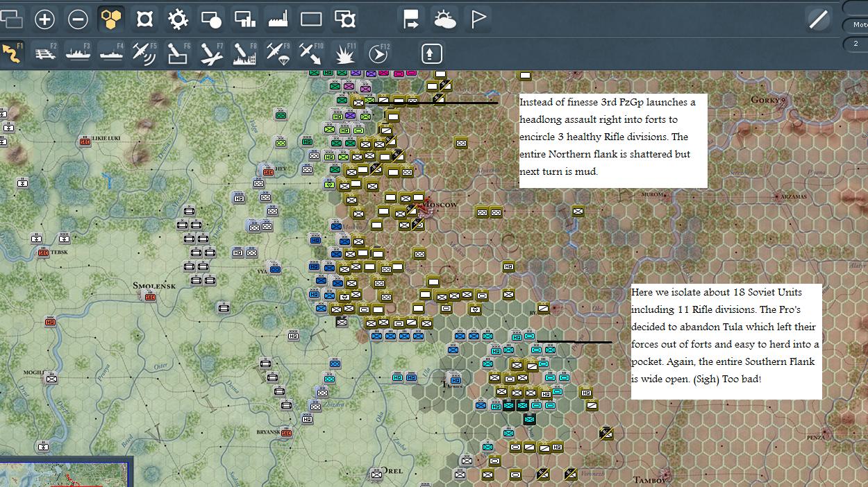The image size is (868, 487).
Task: Select F5 air recon mode icon
Action: point(144,53)
